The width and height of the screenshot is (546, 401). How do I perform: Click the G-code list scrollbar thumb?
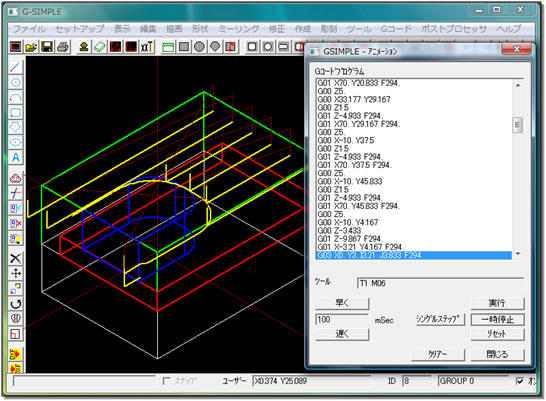point(518,125)
